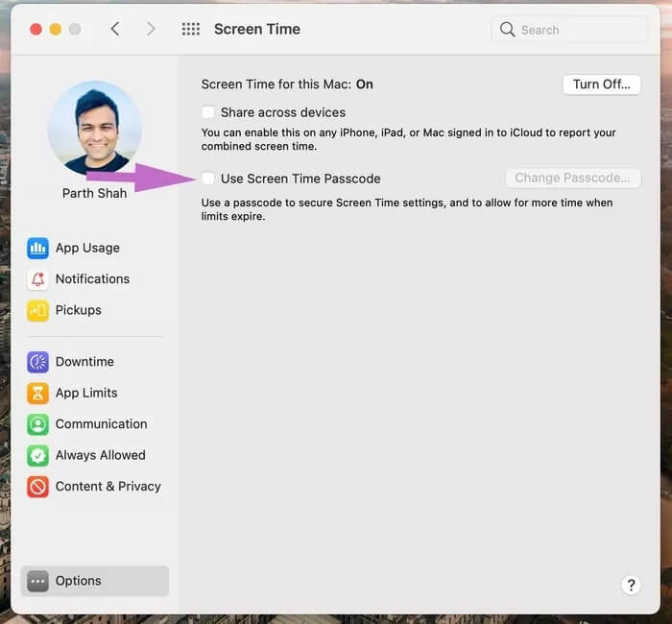Click the Always Allowed checkmark icon
Image resolution: width=672 pixels, height=624 pixels.
coord(38,455)
